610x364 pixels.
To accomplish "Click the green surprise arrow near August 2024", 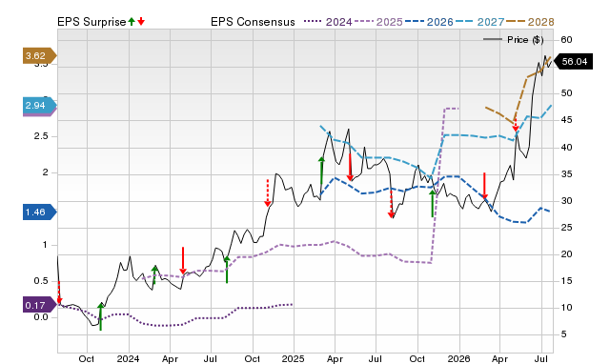I will coord(227,270).
